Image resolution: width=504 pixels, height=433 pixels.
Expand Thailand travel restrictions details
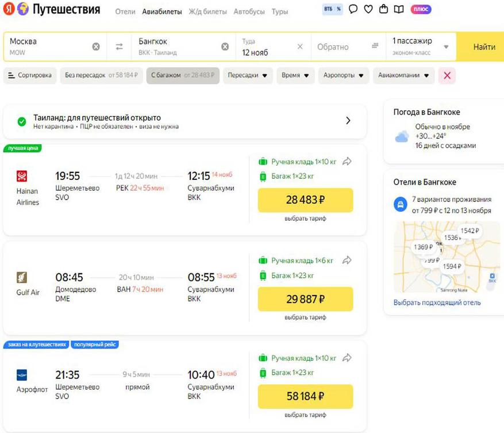click(348, 121)
